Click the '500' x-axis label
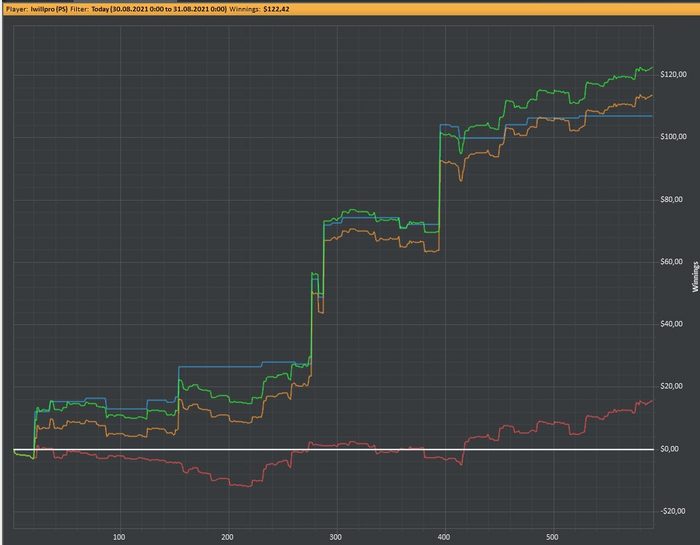 (x=552, y=537)
